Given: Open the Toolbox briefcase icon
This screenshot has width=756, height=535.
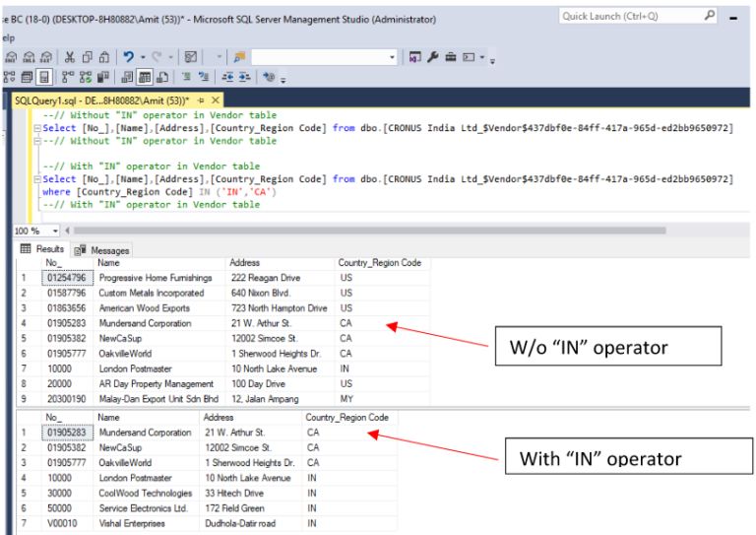Looking at the screenshot, I should pyautogui.click(x=451, y=57).
